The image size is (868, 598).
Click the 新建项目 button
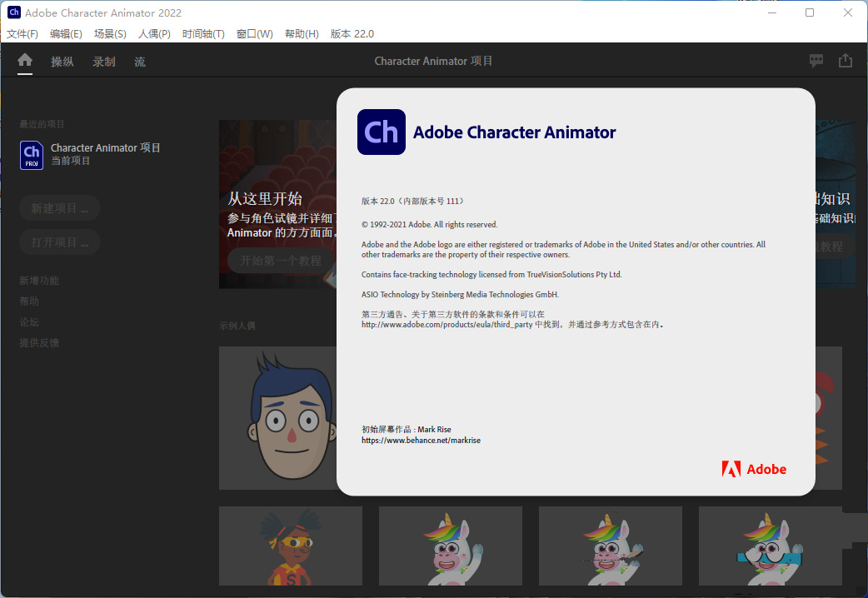[60, 208]
